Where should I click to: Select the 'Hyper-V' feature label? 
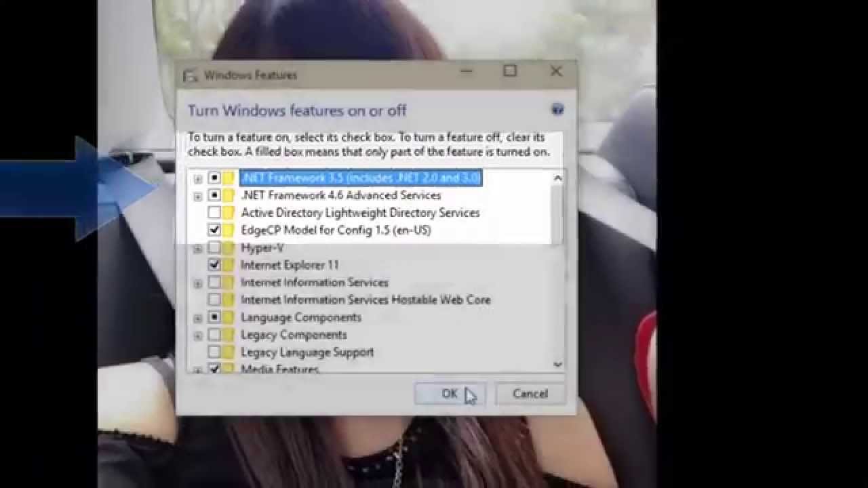262,248
